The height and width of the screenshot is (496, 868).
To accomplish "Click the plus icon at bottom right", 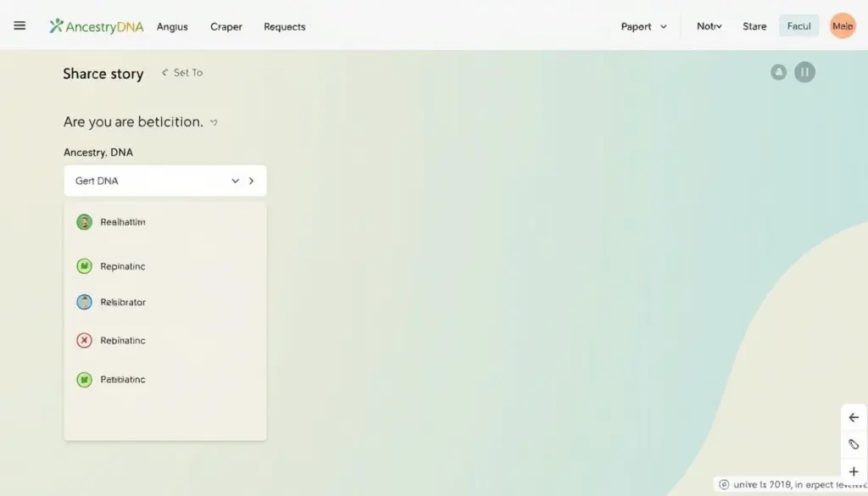I will click(x=854, y=471).
